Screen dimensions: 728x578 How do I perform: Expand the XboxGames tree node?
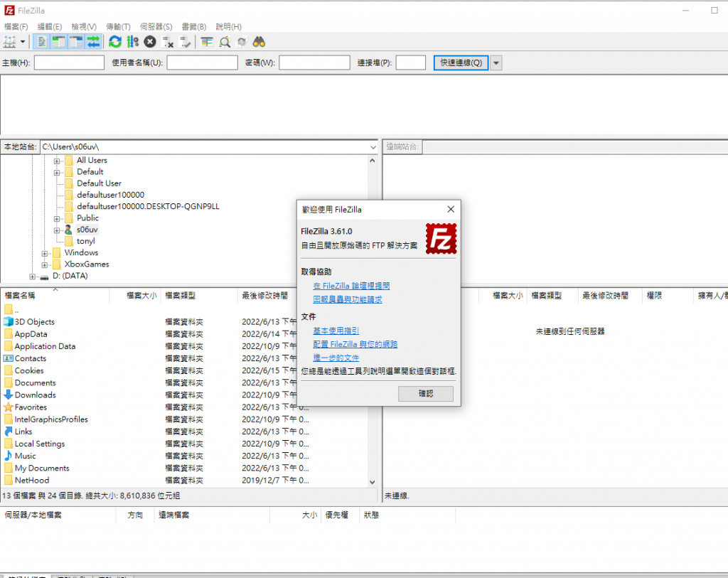coord(45,265)
